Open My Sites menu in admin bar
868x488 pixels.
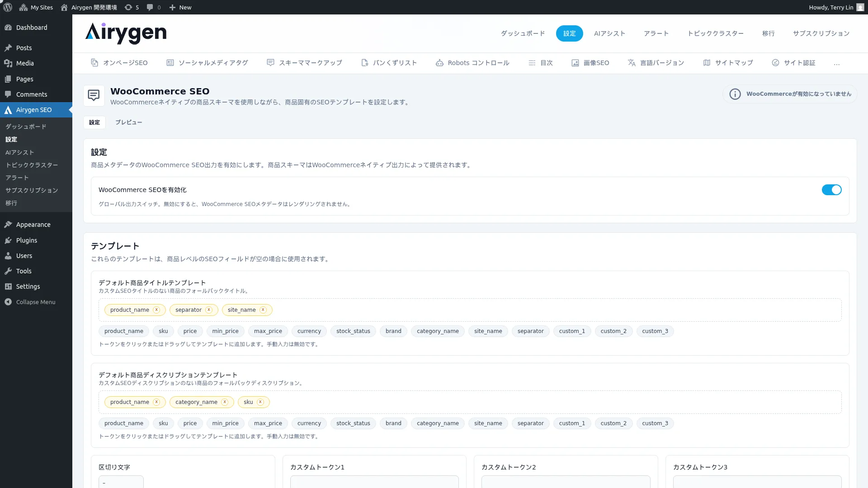pyautogui.click(x=36, y=7)
